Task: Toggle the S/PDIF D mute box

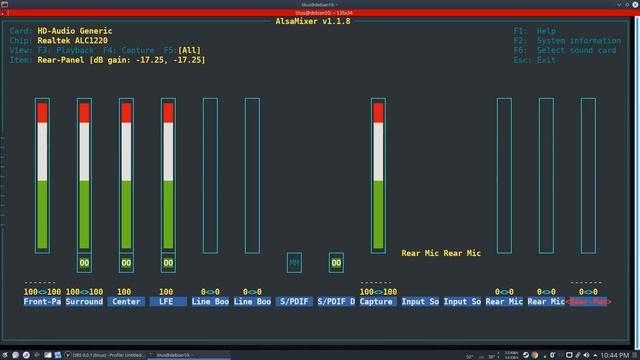Action: pyautogui.click(x=336, y=263)
